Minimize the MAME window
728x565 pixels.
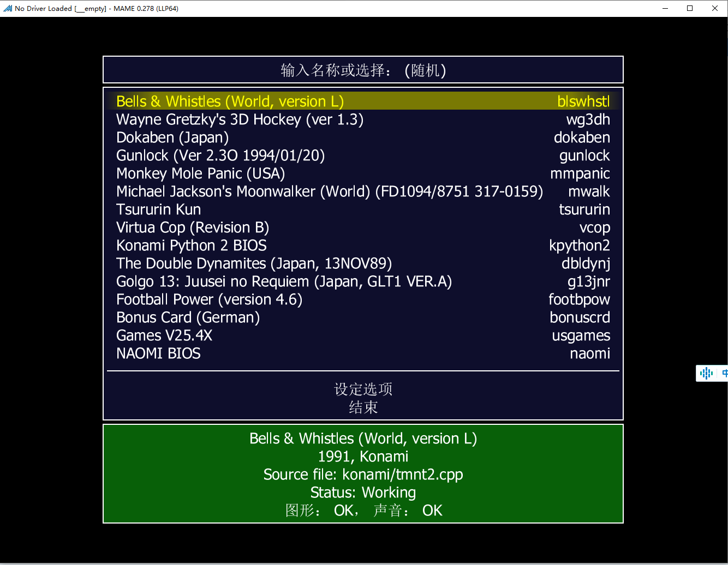666,8
